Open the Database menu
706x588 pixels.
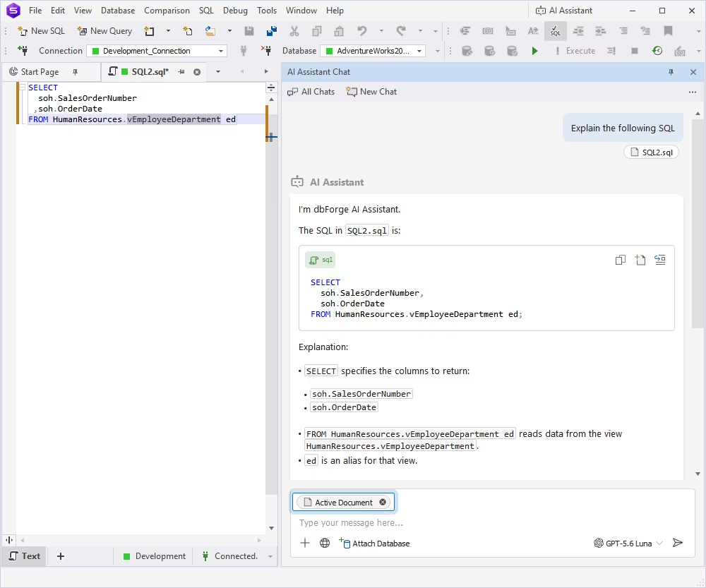118,11
